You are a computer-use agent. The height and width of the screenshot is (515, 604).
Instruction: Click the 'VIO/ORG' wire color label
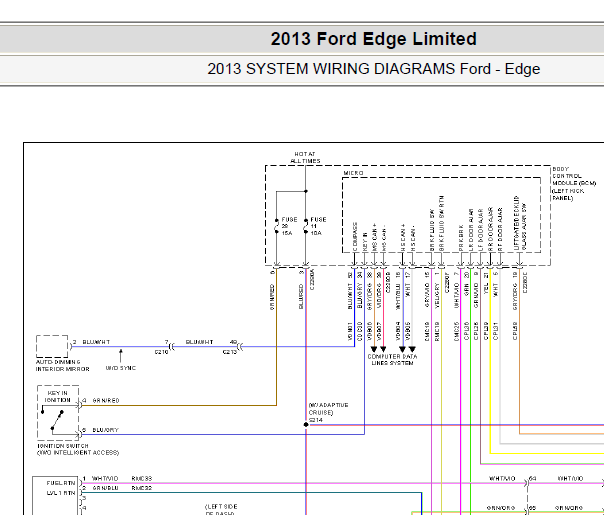click(379, 297)
